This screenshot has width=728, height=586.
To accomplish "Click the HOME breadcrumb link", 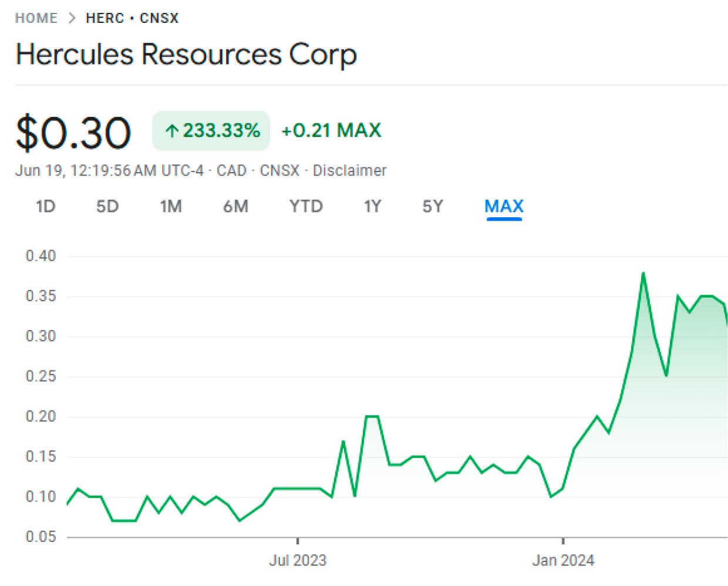I will click(x=36, y=18).
